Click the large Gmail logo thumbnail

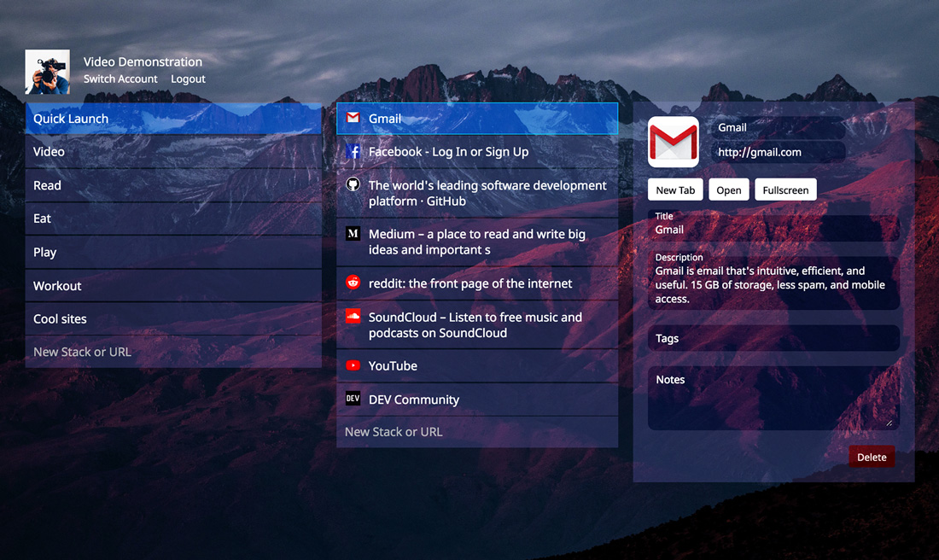pos(674,142)
